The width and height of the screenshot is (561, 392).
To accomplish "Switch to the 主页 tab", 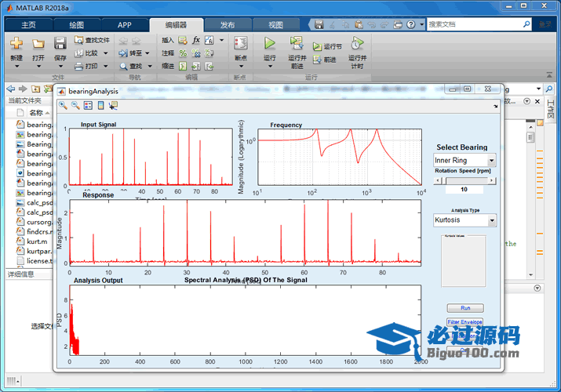I will (x=28, y=25).
